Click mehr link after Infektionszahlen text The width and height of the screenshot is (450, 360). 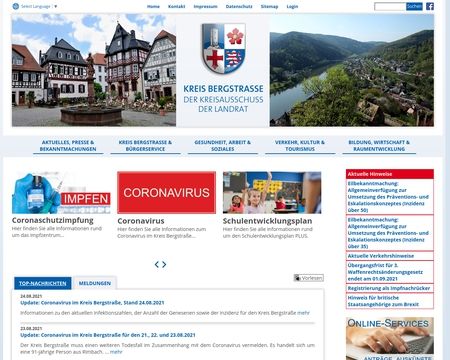coord(303,313)
